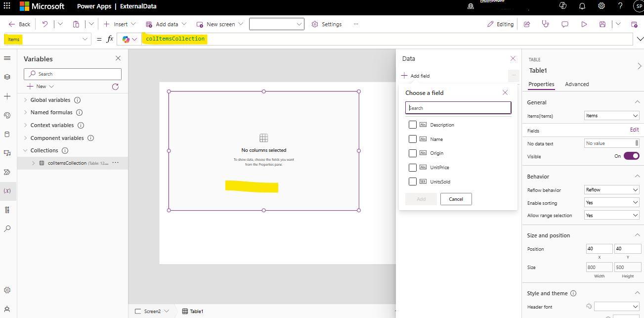Open Tree view layers icon in sidebar
The image size is (644, 318).
pyautogui.click(x=7, y=77)
